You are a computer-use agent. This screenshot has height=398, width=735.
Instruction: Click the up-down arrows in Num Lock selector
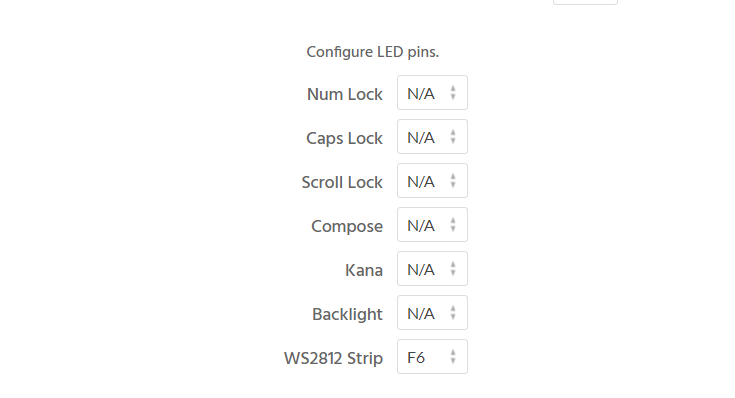(453, 92)
